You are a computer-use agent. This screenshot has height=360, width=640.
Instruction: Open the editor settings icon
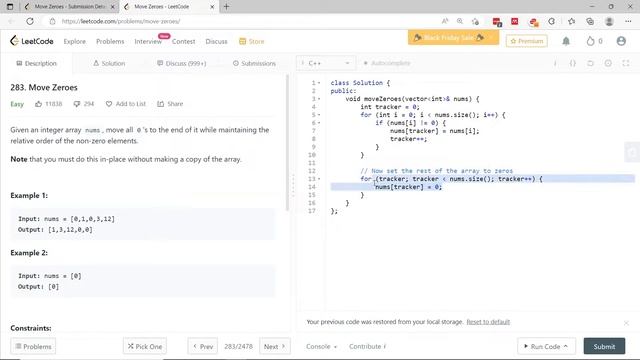click(608, 63)
